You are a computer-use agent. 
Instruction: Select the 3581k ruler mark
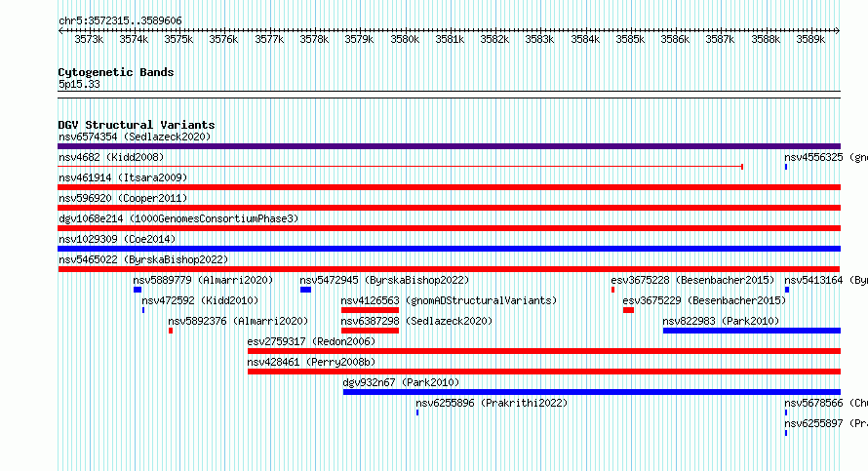pyautogui.click(x=450, y=39)
